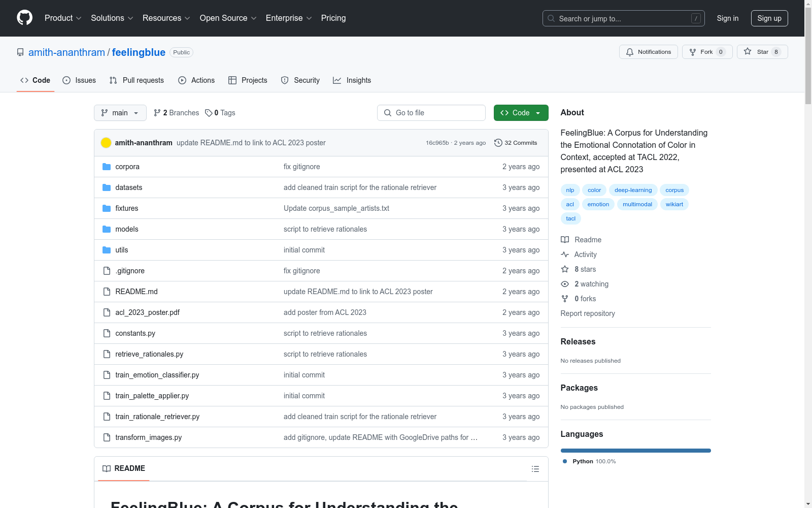Open the main branch selector dropdown
This screenshot has width=812, height=508.
pos(120,113)
